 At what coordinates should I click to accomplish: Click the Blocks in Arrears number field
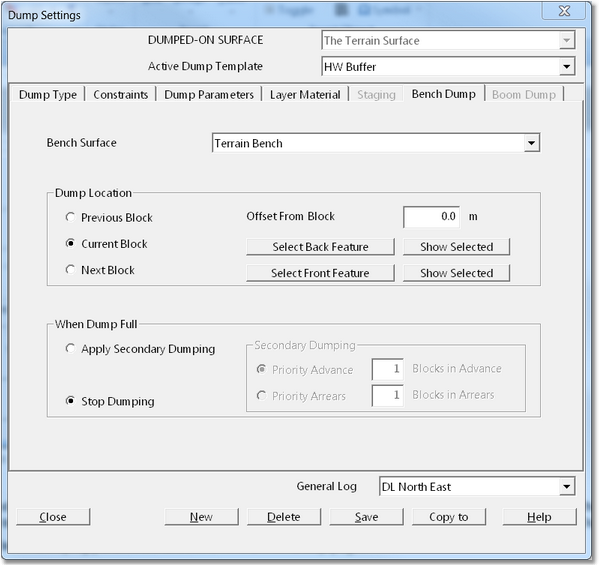[387, 395]
